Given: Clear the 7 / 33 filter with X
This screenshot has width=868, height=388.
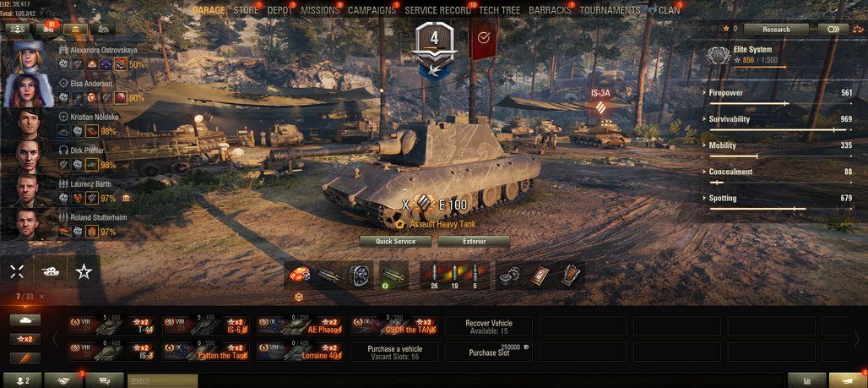Looking at the screenshot, I should tap(42, 297).
